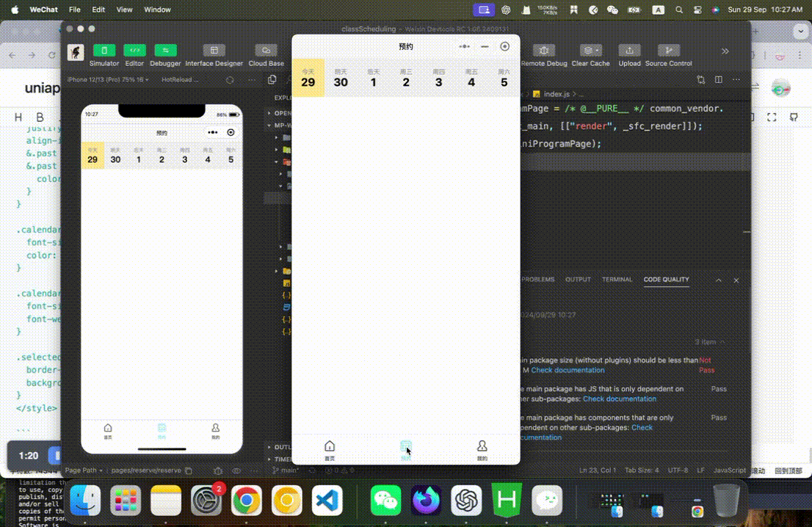The height and width of the screenshot is (527, 812).
Task: Open Check documentation link for sub-packages JS
Action: 620,399
